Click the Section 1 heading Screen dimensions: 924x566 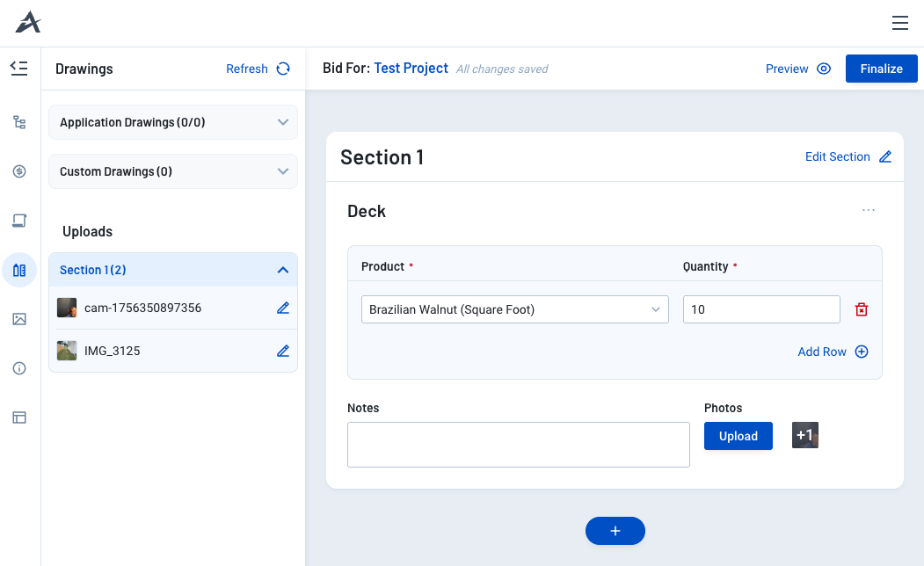tap(382, 157)
